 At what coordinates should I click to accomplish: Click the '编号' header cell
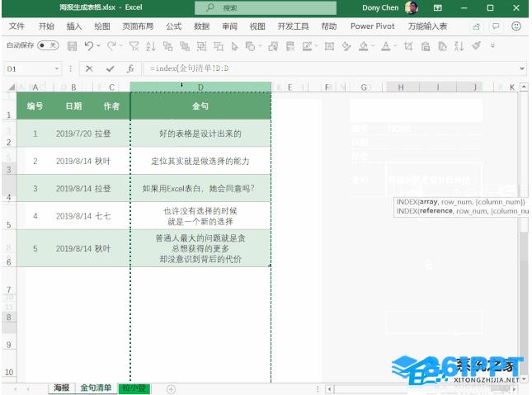click(x=35, y=106)
